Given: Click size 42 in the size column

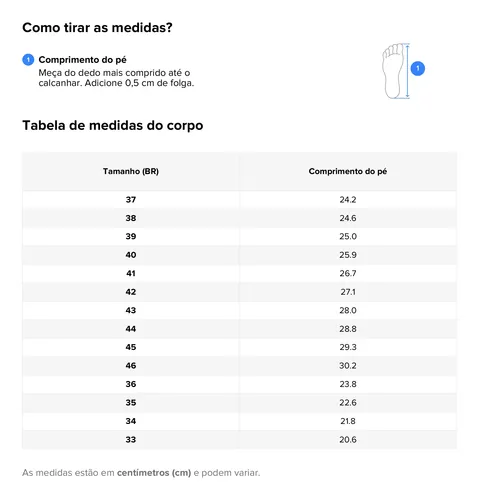Looking at the screenshot, I should (131, 292).
